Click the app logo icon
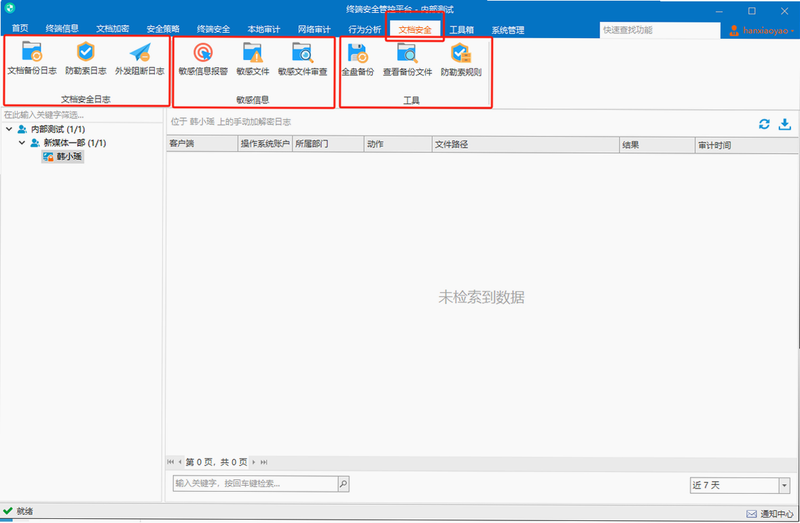This screenshot has height=523, width=800. tap(9, 8)
